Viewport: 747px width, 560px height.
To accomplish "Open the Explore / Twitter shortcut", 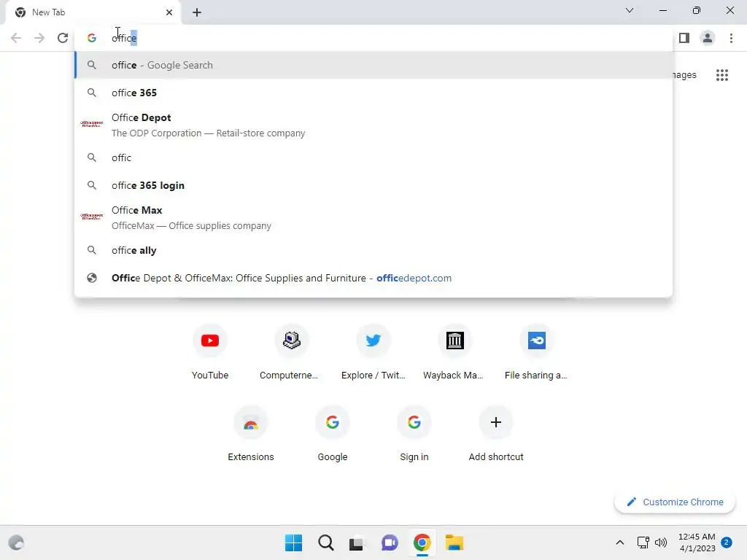I will click(373, 352).
